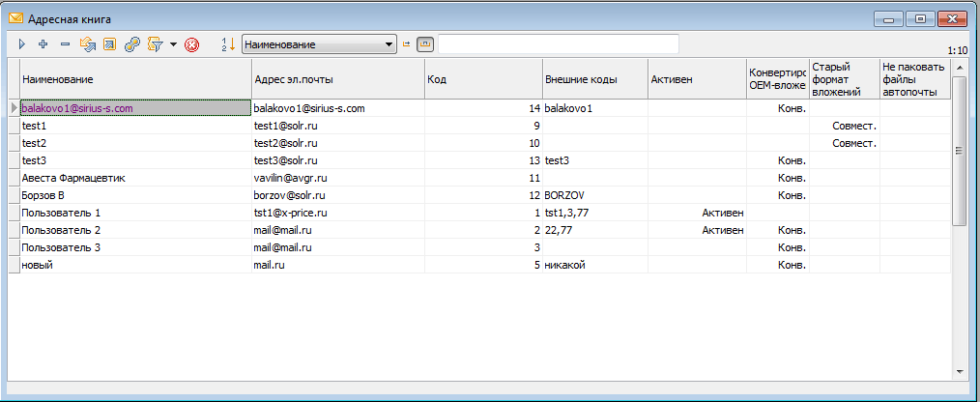Click the row indicator arrow of first row

14,108
